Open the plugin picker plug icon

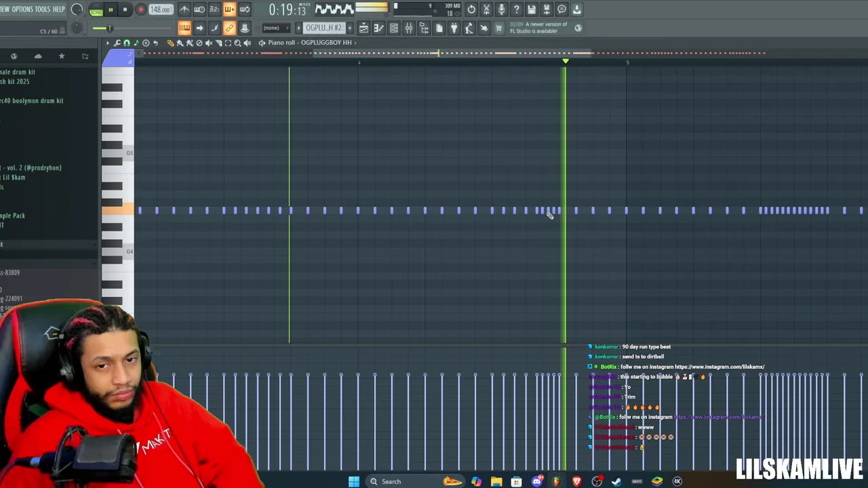click(x=454, y=28)
